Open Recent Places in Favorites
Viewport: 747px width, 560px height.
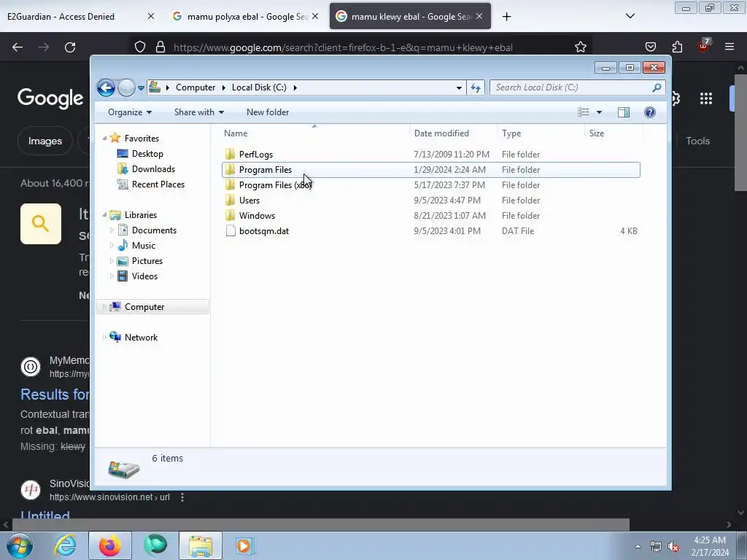[158, 184]
